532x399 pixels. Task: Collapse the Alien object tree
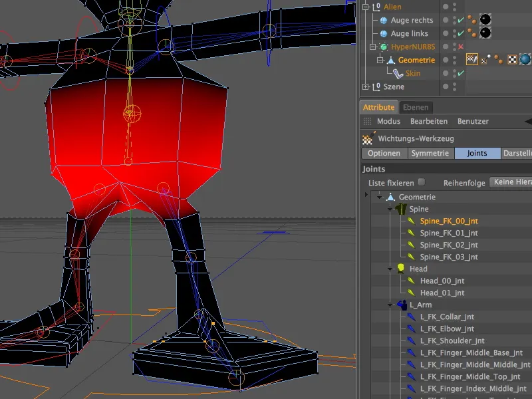365,7
